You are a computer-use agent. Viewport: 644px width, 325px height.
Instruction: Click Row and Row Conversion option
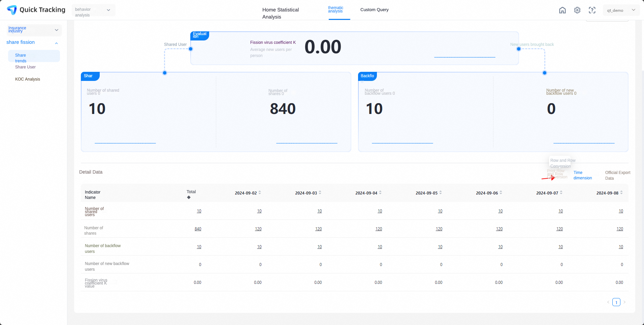point(563,163)
